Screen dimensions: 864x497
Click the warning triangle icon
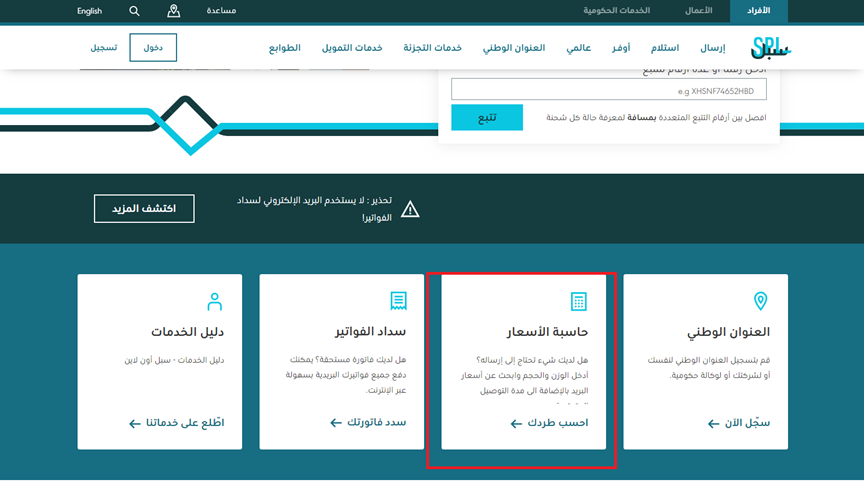coord(410,209)
